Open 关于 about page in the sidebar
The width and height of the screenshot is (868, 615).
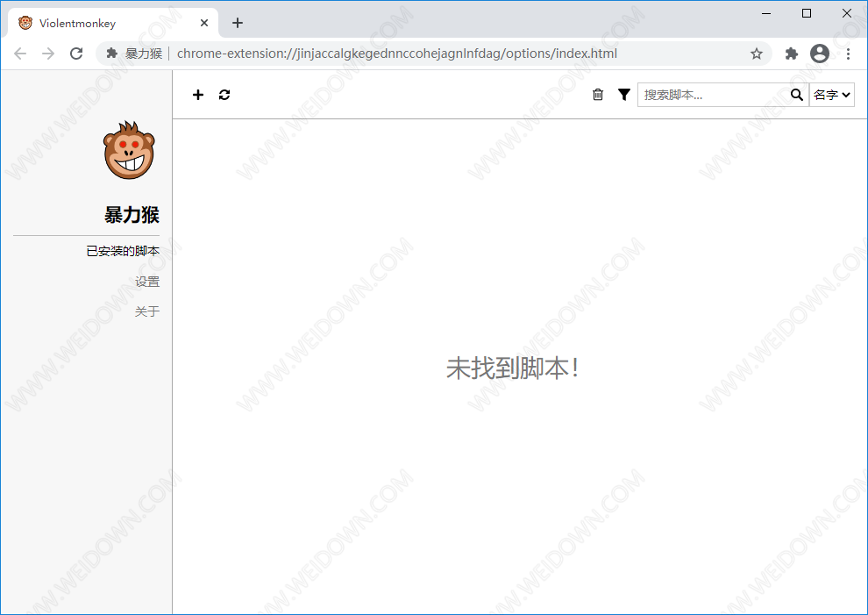coord(147,311)
